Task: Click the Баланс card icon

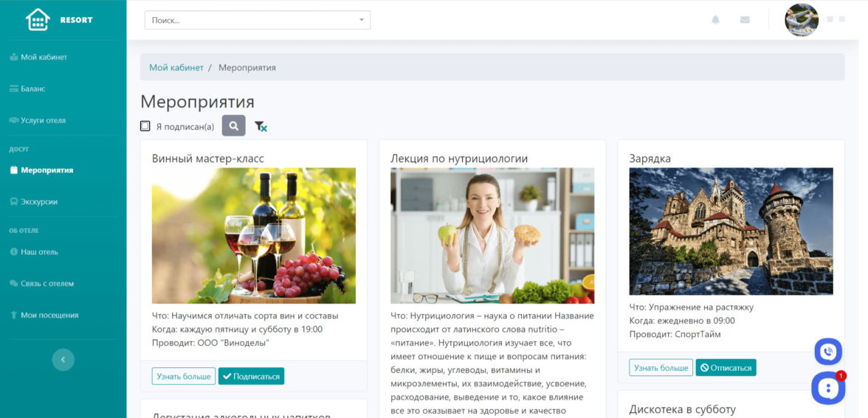Action: [15, 88]
